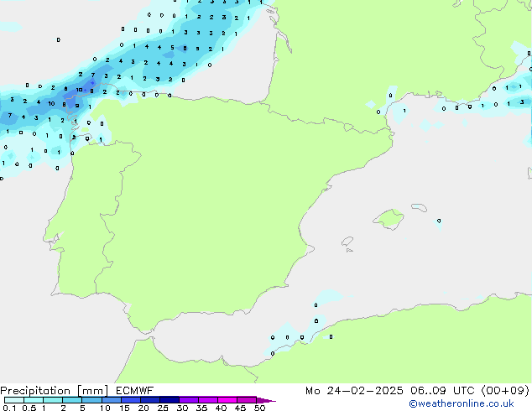Click the legend value '15'
This screenshot has height=411, width=532.
[124, 408]
